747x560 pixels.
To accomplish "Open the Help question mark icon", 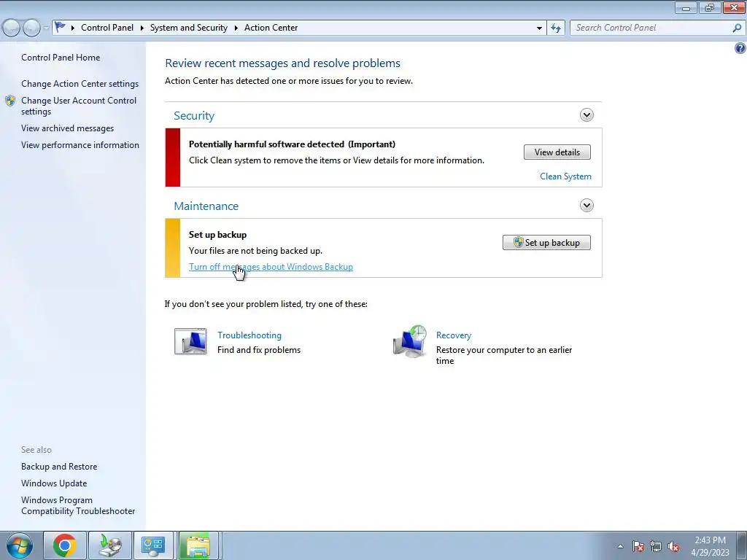I will coord(740,48).
